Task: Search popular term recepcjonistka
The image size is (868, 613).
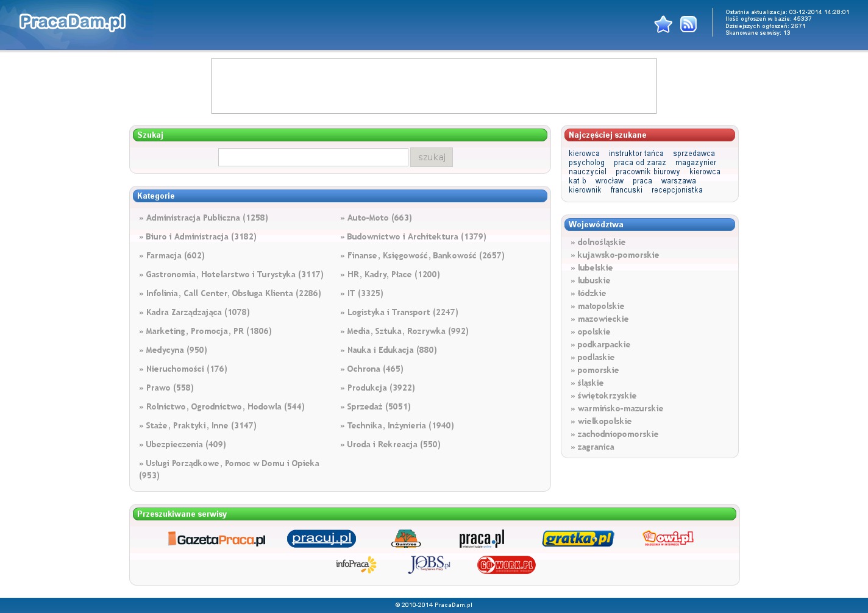Action: (677, 190)
